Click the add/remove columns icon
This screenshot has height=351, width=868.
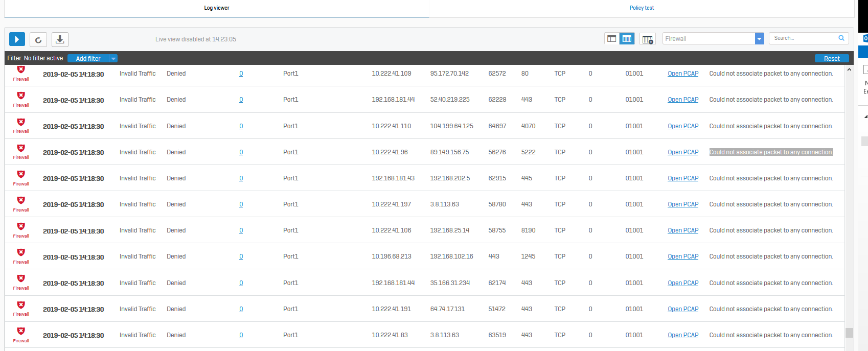point(647,39)
